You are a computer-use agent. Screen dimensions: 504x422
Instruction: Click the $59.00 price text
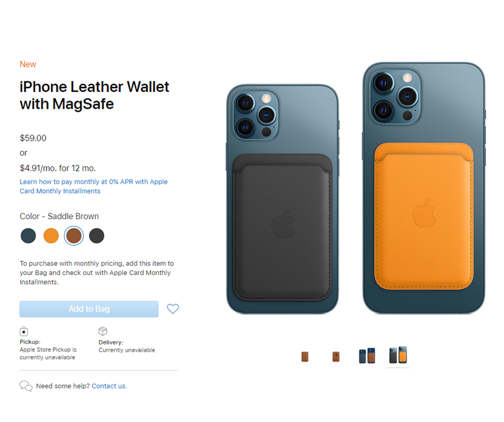coord(33,138)
